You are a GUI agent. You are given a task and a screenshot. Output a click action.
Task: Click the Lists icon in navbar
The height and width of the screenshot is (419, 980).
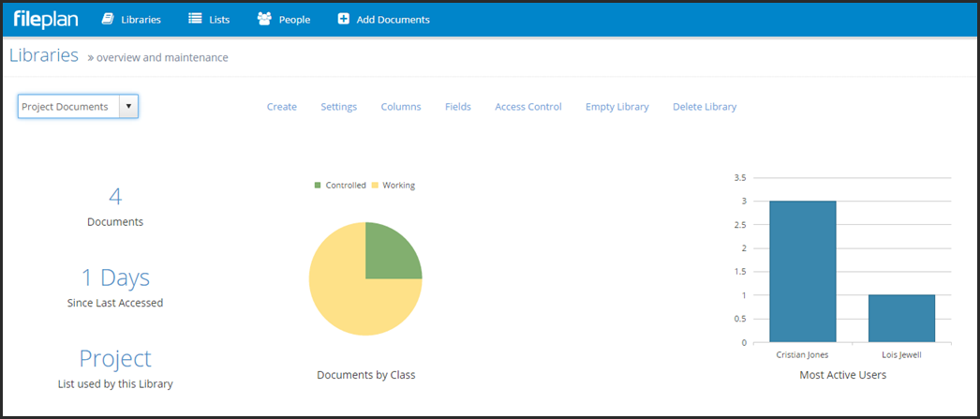[195, 20]
